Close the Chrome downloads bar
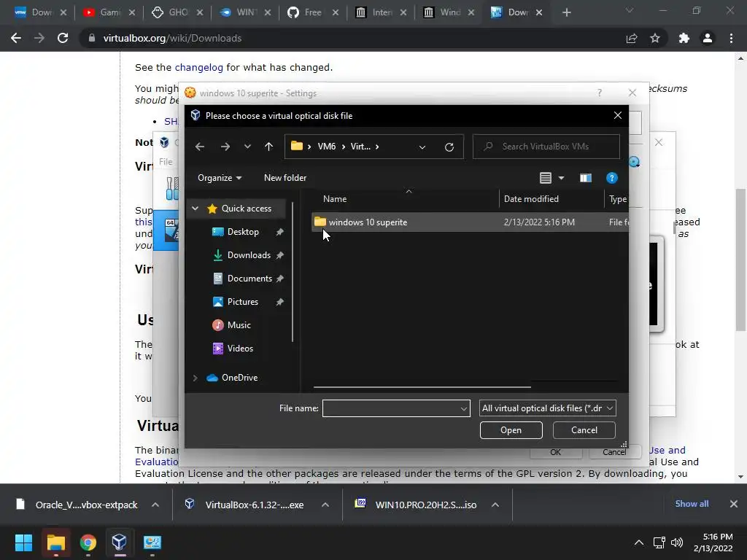The height and width of the screenshot is (560, 747). [x=734, y=504]
